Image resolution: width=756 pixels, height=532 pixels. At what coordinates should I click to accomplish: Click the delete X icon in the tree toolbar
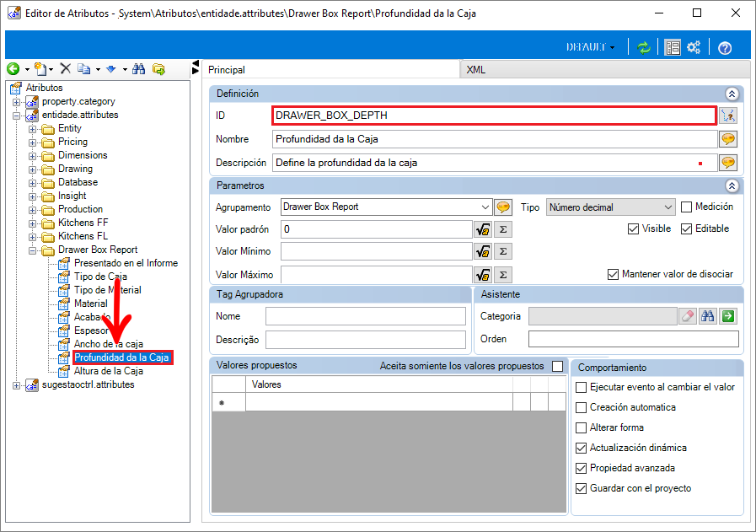point(66,69)
